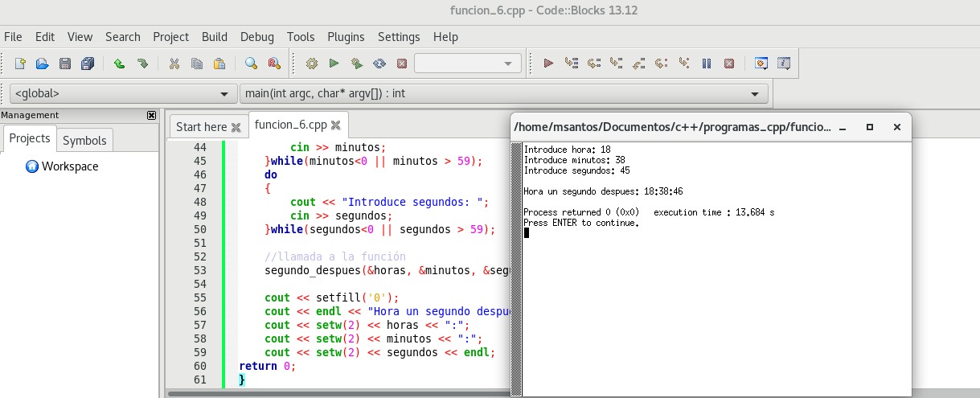The height and width of the screenshot is (398, 980).
Task: Click the red Abort build icon
Action: click(402, 64)
